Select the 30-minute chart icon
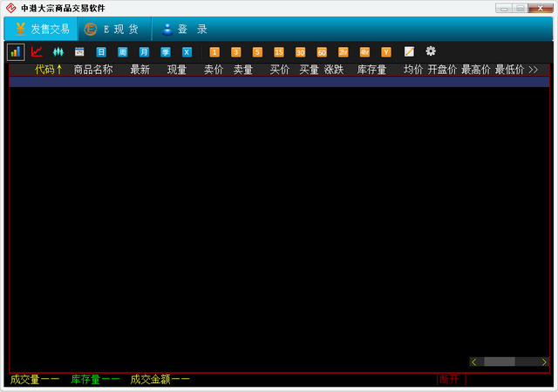The image size is (558, 392). click(x=300, y=52)
